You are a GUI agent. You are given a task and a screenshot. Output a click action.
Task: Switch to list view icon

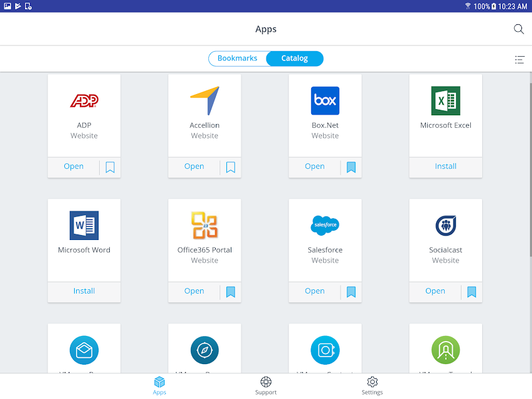pos(520,60)
